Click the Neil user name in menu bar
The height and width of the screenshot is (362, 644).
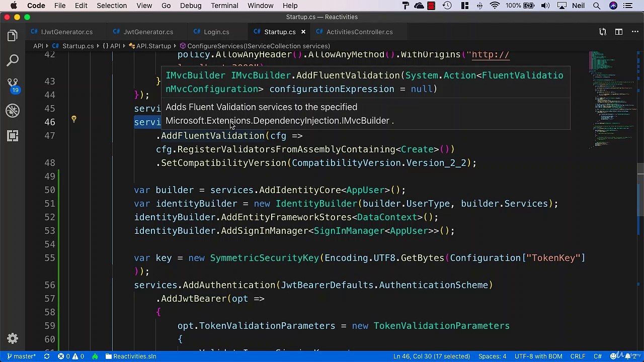pos(578,6)
